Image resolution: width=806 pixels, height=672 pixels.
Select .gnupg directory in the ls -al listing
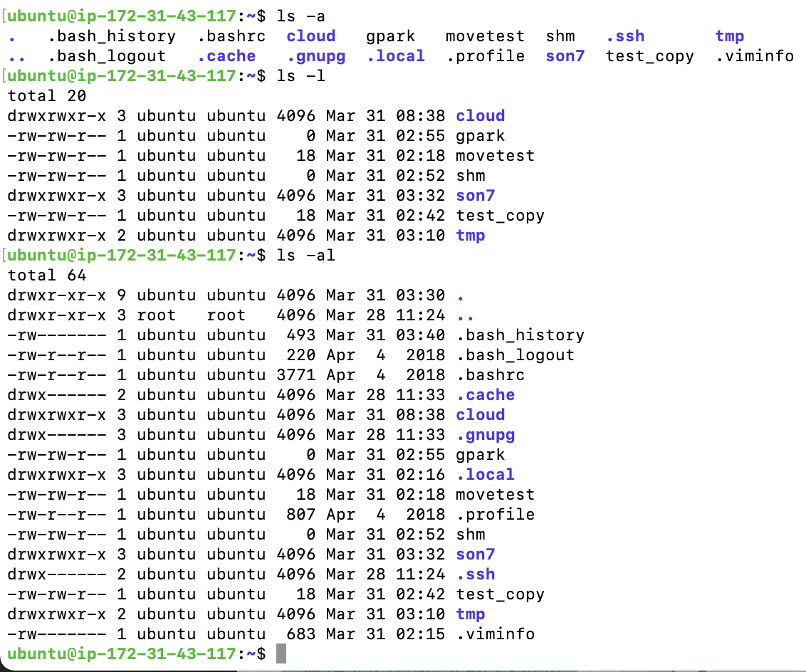tap(485, 434)
